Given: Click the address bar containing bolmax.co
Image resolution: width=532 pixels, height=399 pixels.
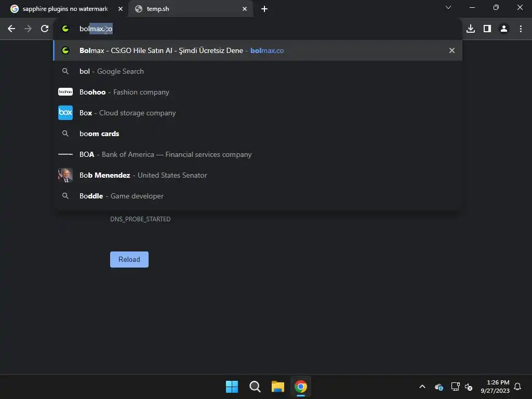Looking at the screenshot, I should pos(258,29).
